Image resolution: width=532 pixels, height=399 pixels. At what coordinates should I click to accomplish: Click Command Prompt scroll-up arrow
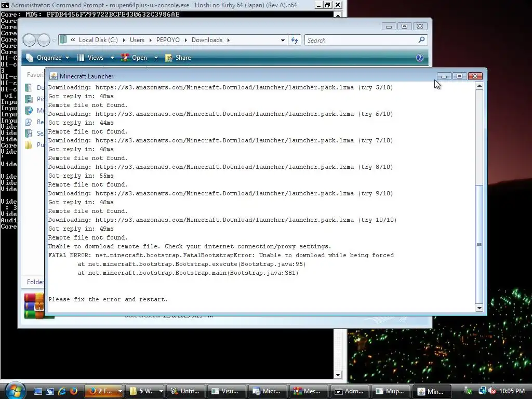(338, 15)
